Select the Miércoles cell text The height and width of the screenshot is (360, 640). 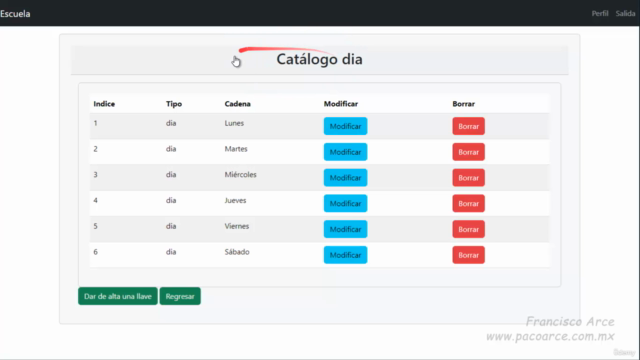coord(240,174)
